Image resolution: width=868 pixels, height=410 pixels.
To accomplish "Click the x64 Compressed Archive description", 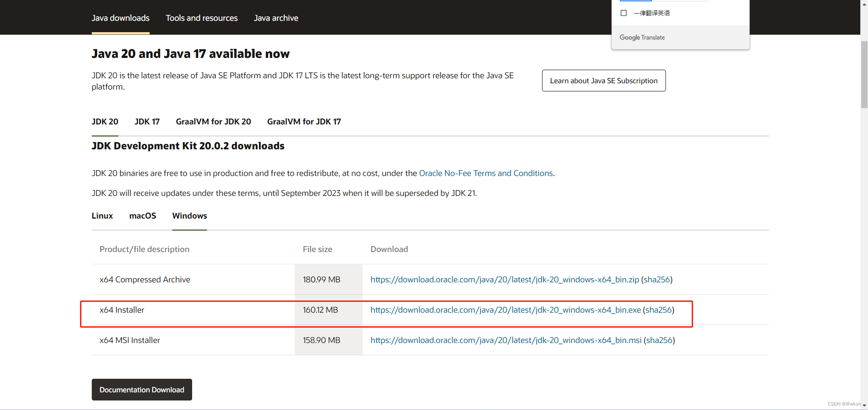I will coord(145,280).
